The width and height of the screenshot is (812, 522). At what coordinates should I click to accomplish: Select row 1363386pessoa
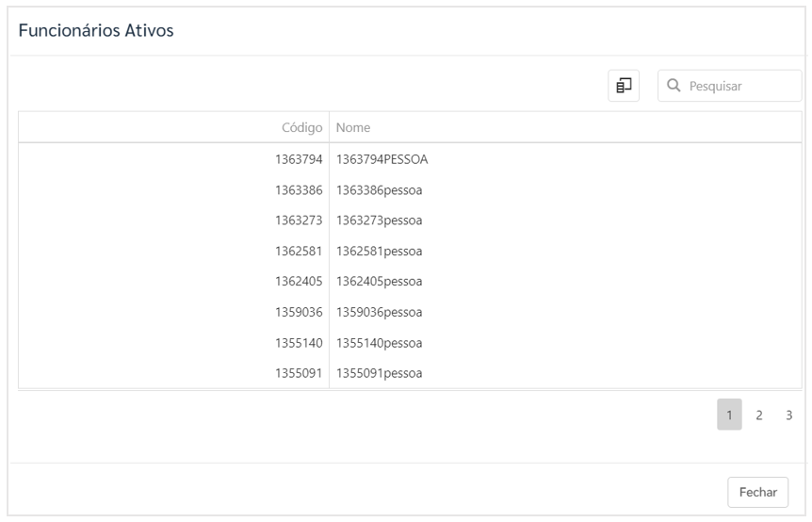pyautogui.click(x=410, y=190)
